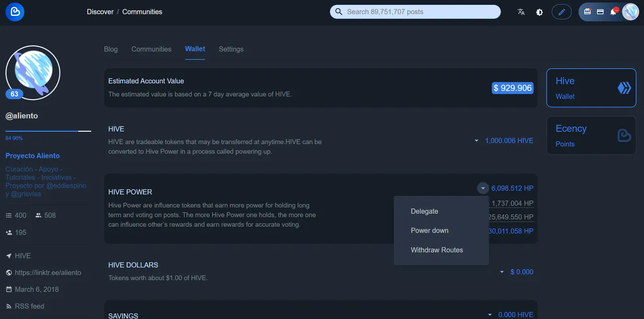Click the search magnifier icon
Screen dimensions: 644x319
339,12
